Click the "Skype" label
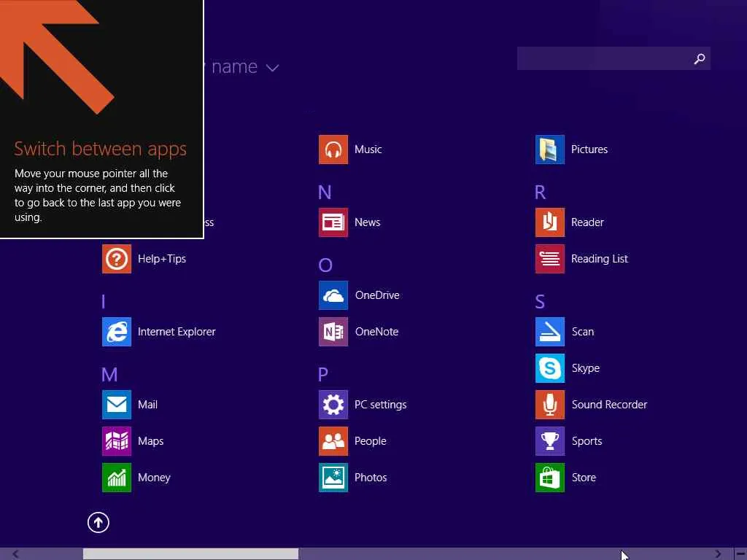The image size is (747, 560). (586, 368)
